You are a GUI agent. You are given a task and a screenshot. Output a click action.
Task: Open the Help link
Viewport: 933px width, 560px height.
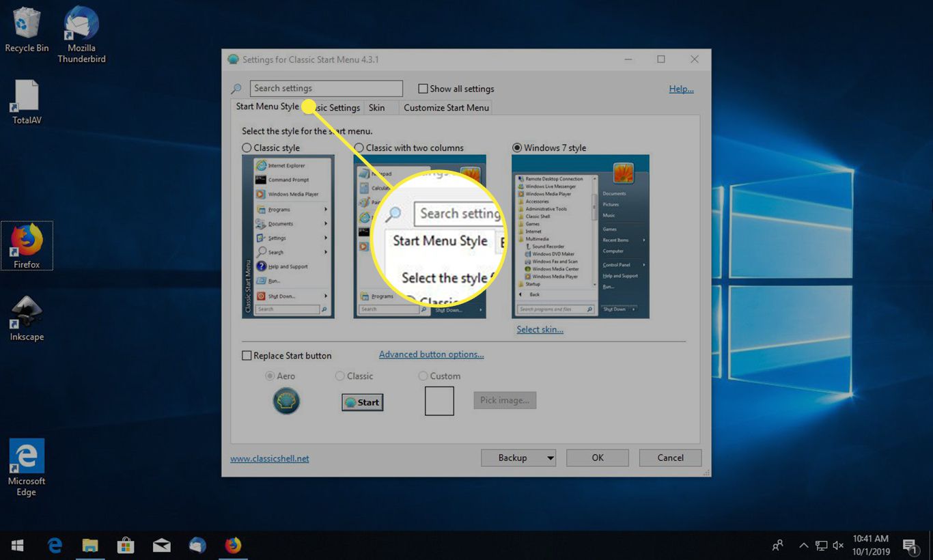pyautogui.click(x=681, y=89)
